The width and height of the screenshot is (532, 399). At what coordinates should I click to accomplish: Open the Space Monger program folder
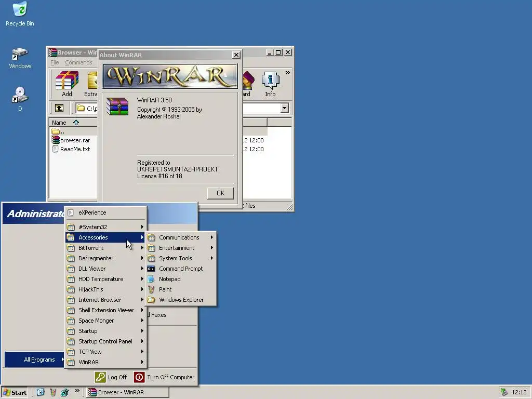pyautogui.click(x=105, y=321)
